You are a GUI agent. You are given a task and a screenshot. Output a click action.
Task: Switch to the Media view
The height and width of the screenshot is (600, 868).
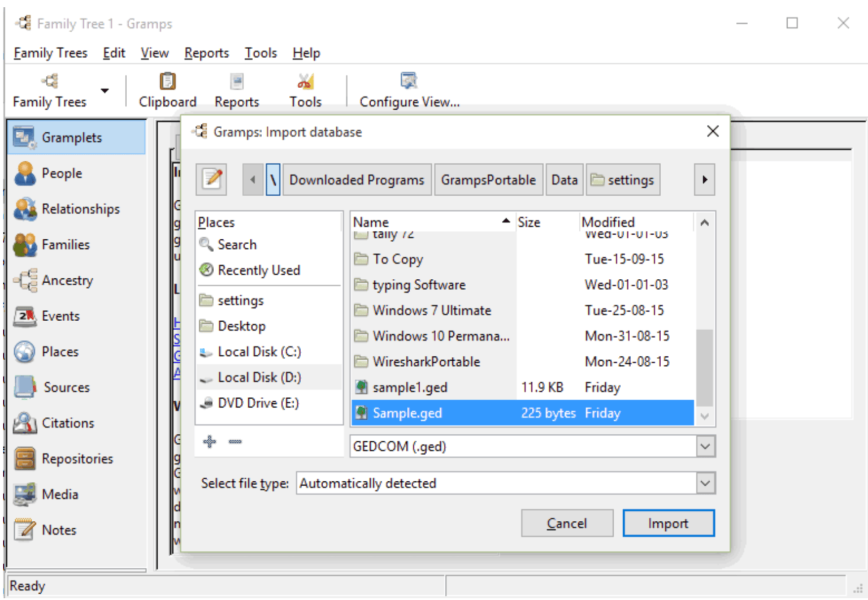tap(60, 494)
